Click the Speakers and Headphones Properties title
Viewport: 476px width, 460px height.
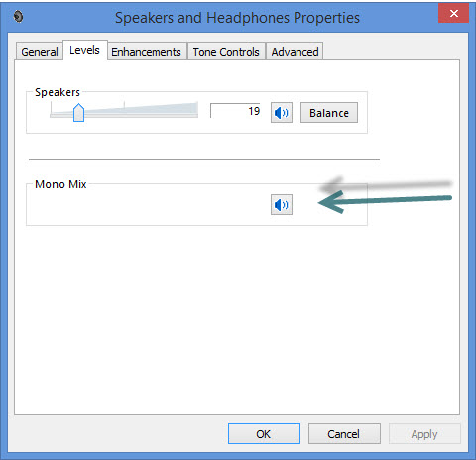(237, 18)
